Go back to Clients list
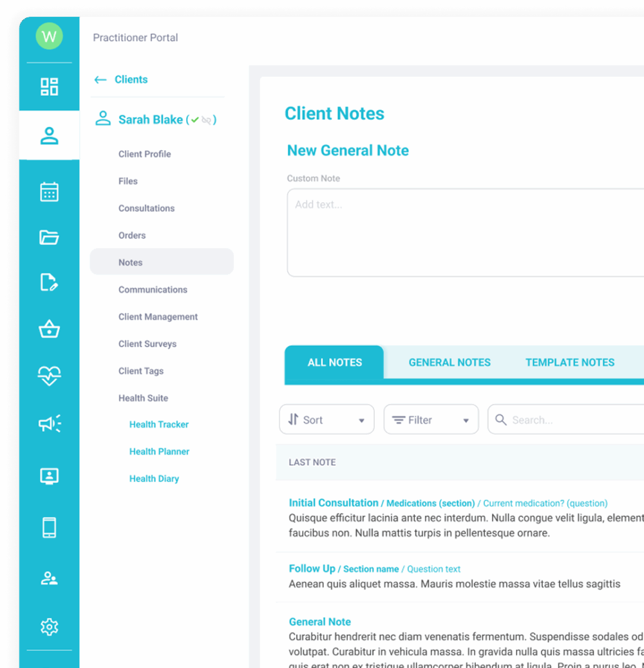The width and height of the screenshot is (644, 668). pyautogui.click(x=121, y=80)
